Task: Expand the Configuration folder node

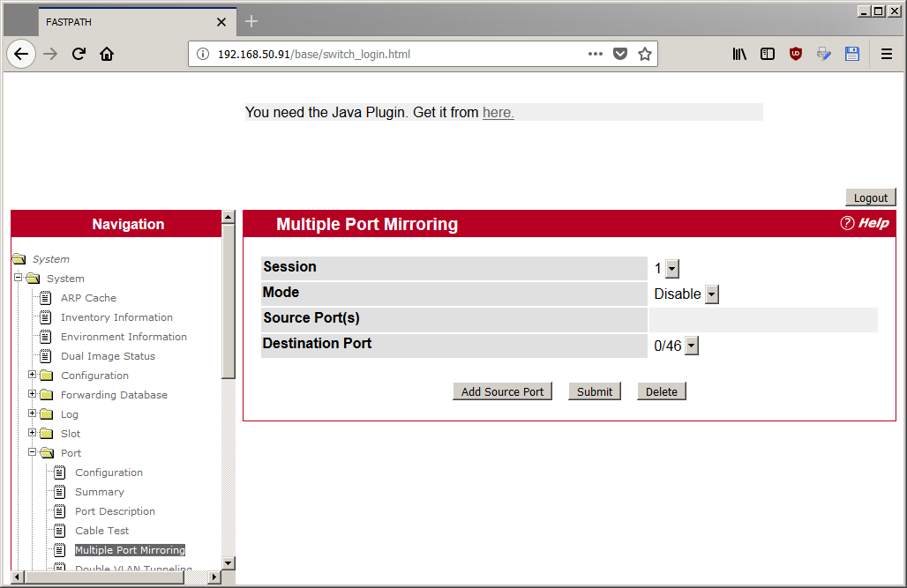Action: coord(33,375)
